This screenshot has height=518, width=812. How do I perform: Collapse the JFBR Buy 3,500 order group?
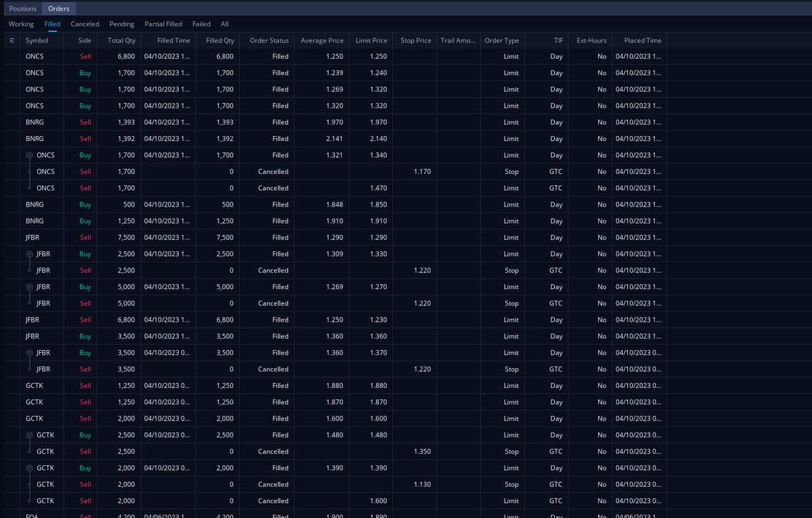[x=29, y=353]
